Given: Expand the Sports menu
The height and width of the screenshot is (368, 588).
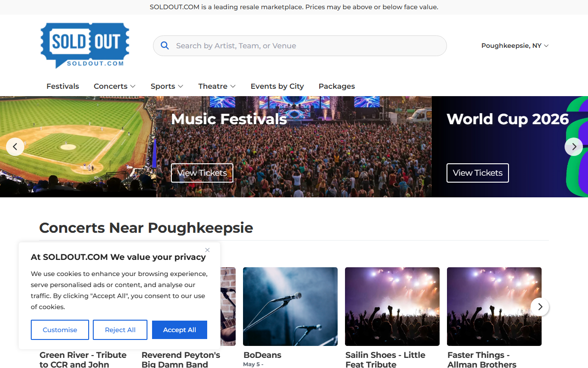Looking at the screenshot, I should click(167, 86).
